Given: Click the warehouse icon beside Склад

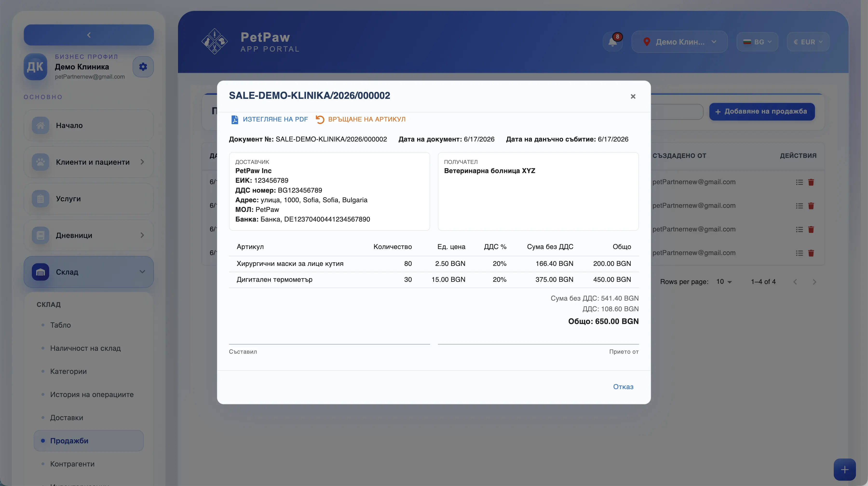Looking at the screenshot, I should [41, 272].
